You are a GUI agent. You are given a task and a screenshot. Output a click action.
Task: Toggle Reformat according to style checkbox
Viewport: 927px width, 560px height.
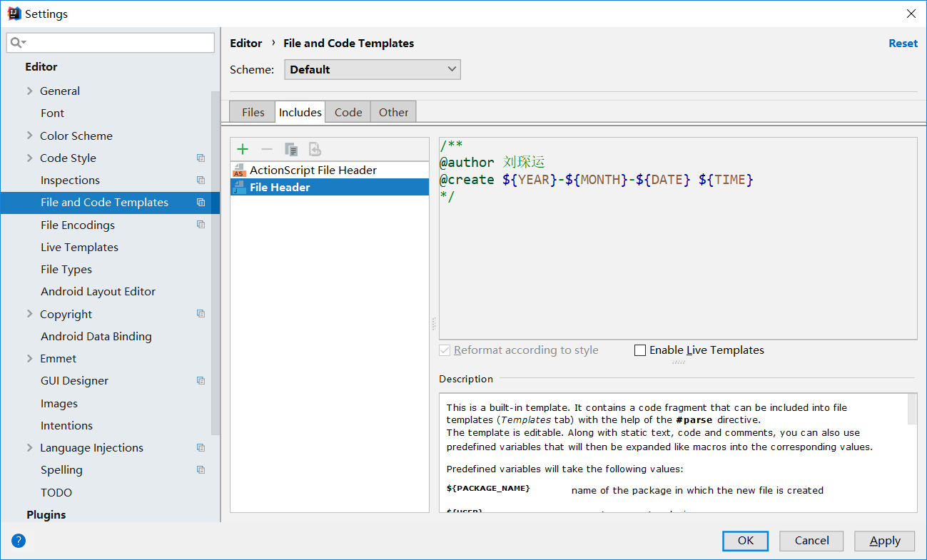pos(445,350)
